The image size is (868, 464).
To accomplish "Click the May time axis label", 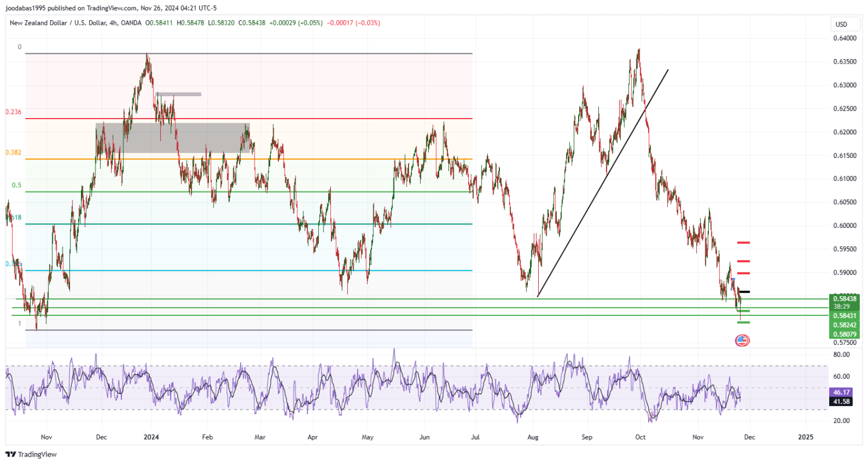I will point(367,437).
